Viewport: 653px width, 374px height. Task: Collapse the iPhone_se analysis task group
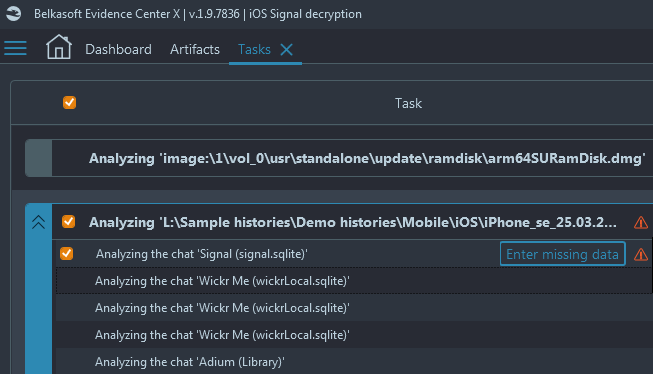click(38, 222)
